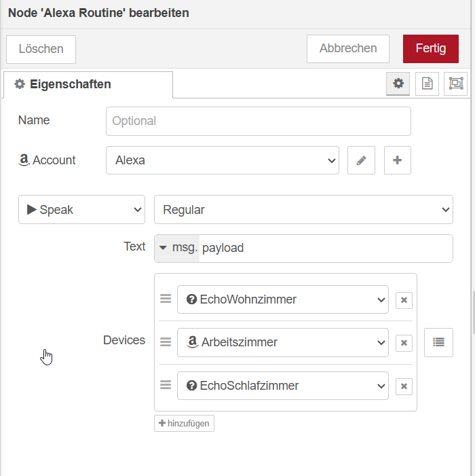
Task: Open the Speak action dropdown
Action: 81,210
